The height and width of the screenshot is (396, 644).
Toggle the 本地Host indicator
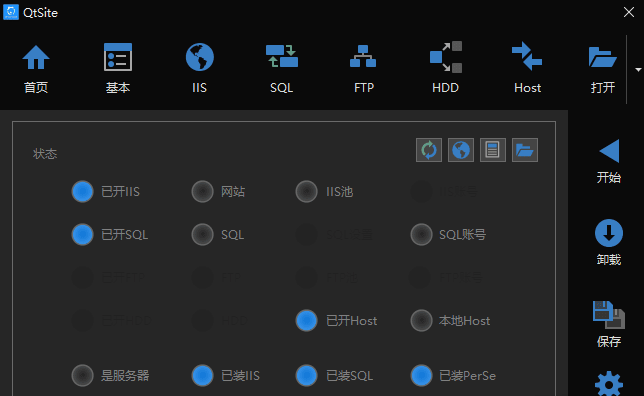(x=421, y=320)
